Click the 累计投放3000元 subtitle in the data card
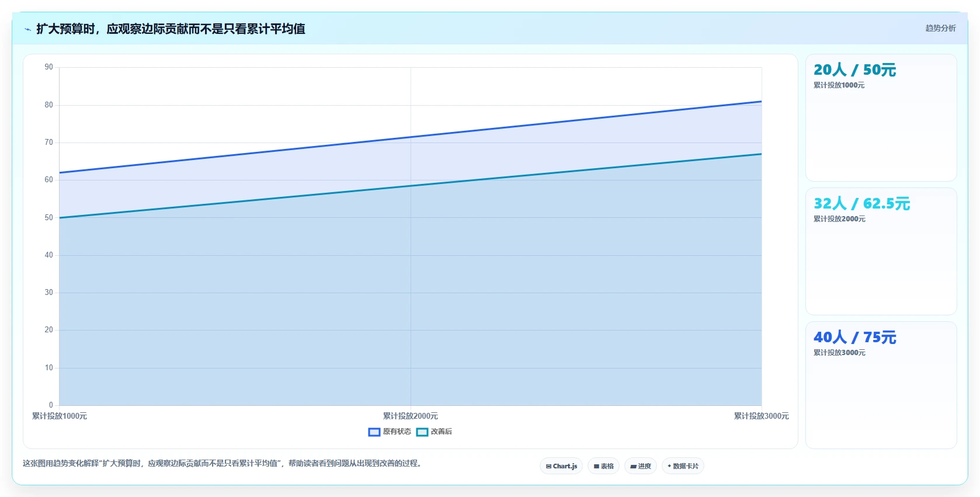The height and width of the screenshot is (497, 980). [x=839, y=353]
